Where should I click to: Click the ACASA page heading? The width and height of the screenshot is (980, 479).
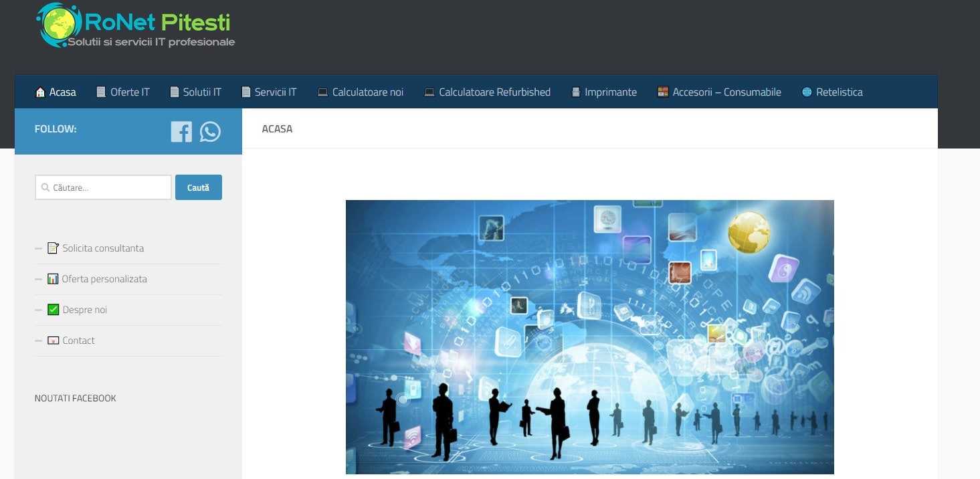pos(277,128)
